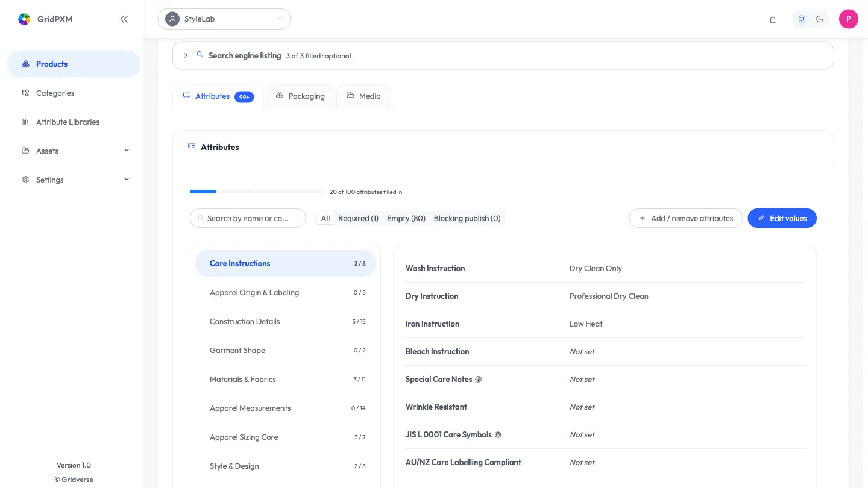Switch to dark theme moon icon

[x=820, y=19]
